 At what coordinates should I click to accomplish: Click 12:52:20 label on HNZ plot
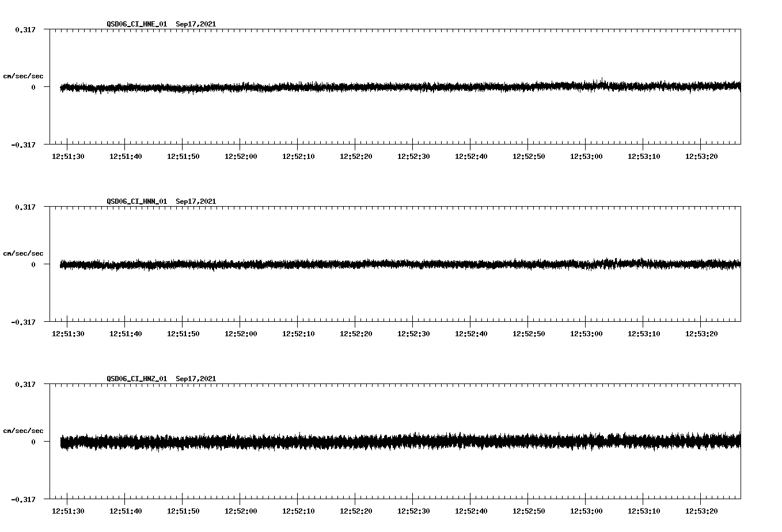pos(356,511)
